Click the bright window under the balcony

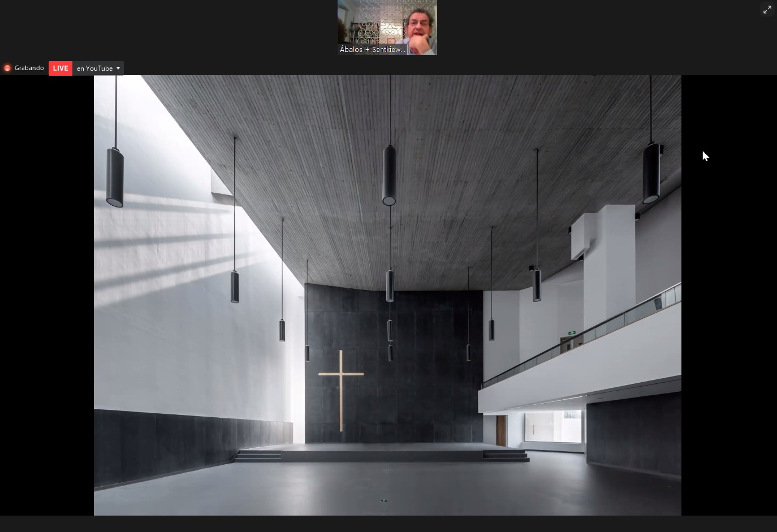[x=552, y=427]
